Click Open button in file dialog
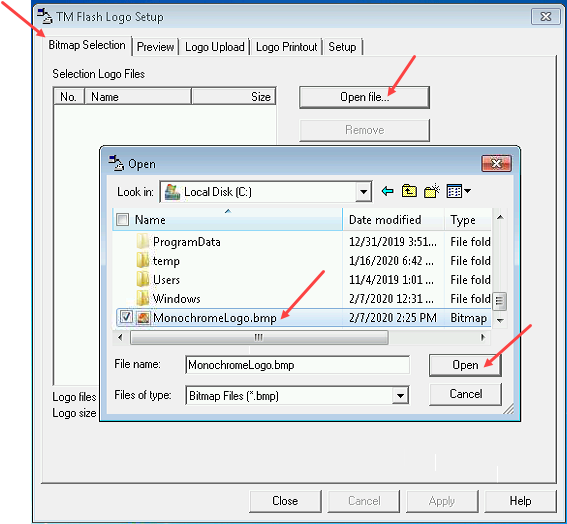Screen dimensions: 567x524 tap(465, 365)
